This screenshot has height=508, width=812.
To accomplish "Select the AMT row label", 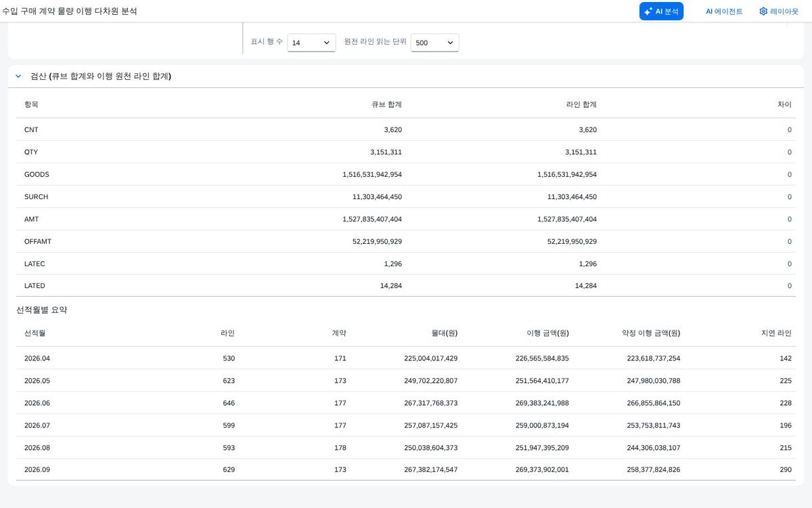I will [x=31, y=219].
